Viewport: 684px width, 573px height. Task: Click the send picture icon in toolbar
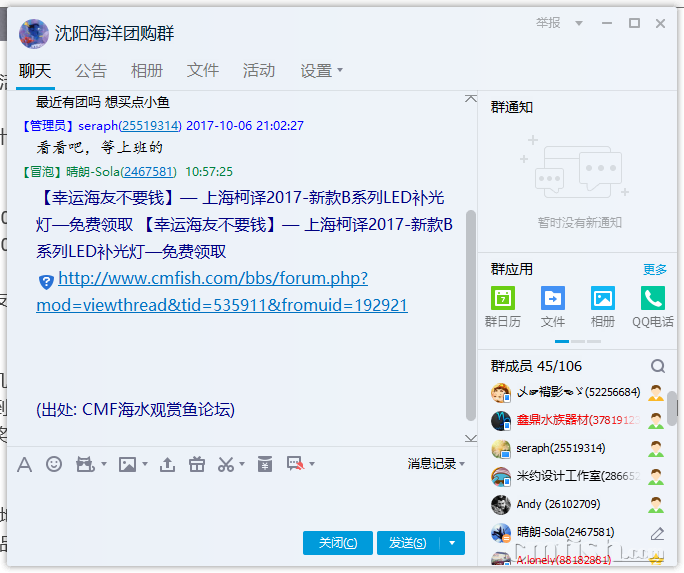[x=127, y=464]
